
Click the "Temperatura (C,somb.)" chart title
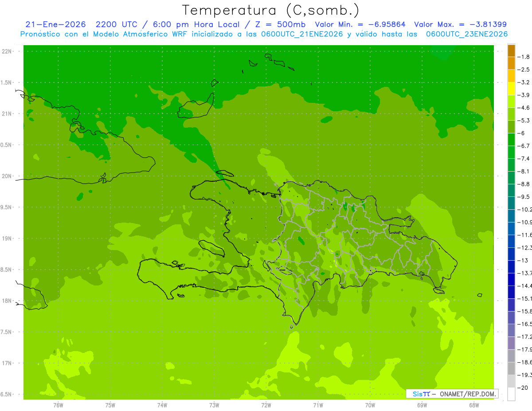(x=270, y=11)
